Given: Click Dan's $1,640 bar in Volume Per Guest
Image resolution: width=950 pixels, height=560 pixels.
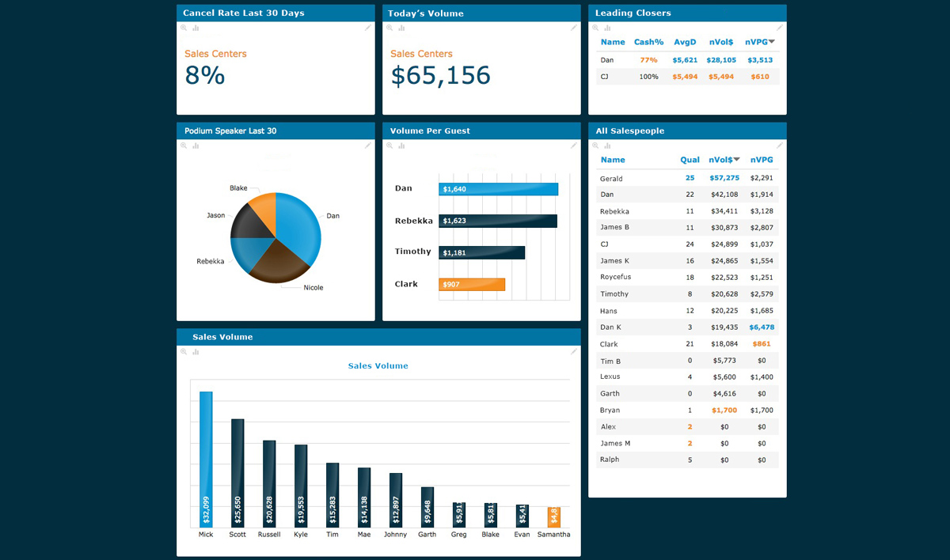Looking at the screenshot, I should [499, 189].
